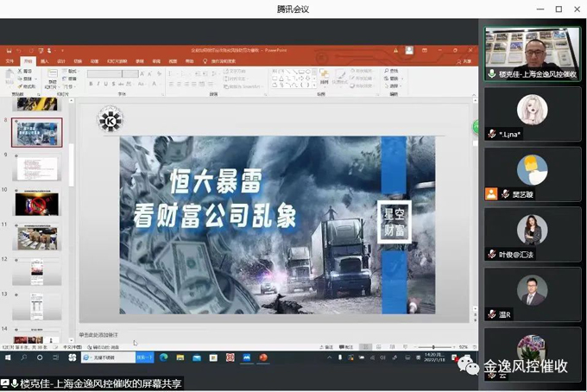Click the Edge browser icon in taskbar

163,357
